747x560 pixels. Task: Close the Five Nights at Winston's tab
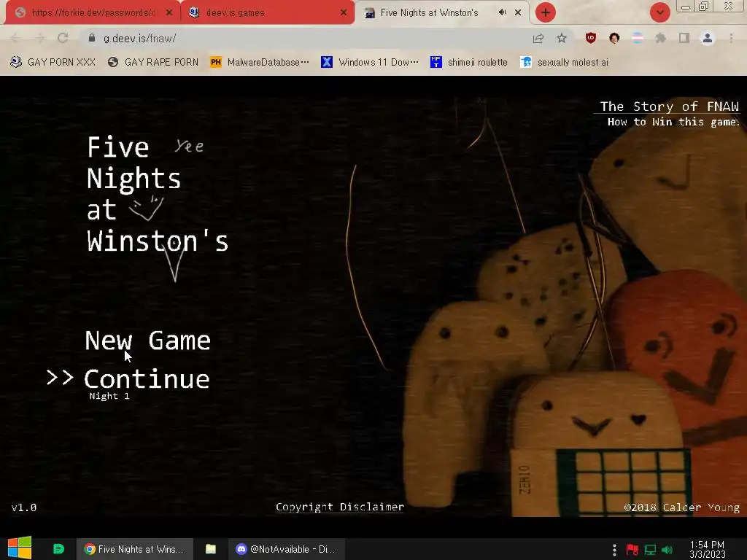point(518,13)
